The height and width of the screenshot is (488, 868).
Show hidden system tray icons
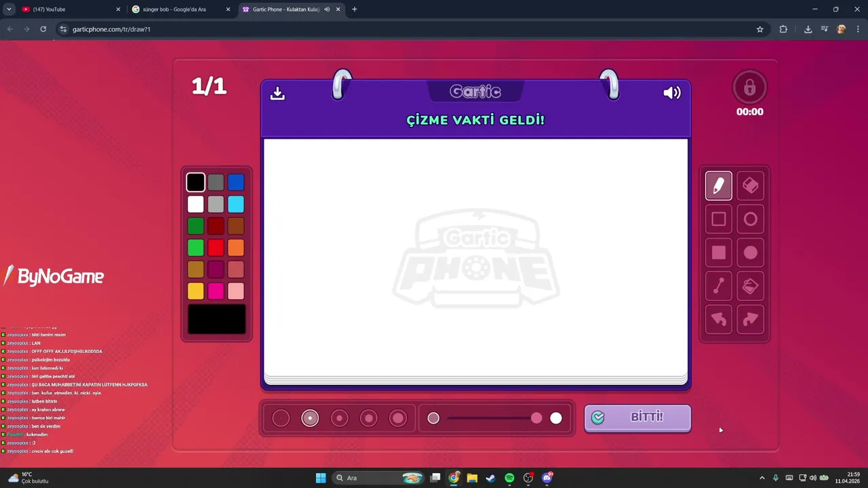coord(762,478)
